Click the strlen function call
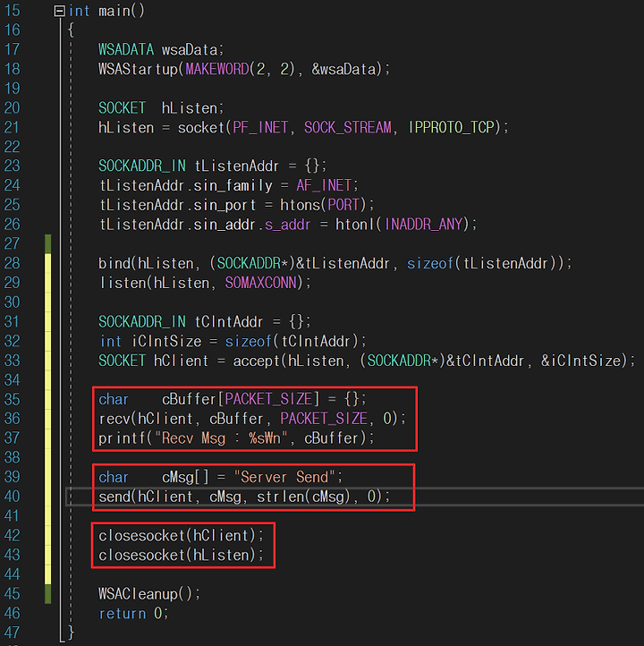644x646 pixels. coord(280,497)
